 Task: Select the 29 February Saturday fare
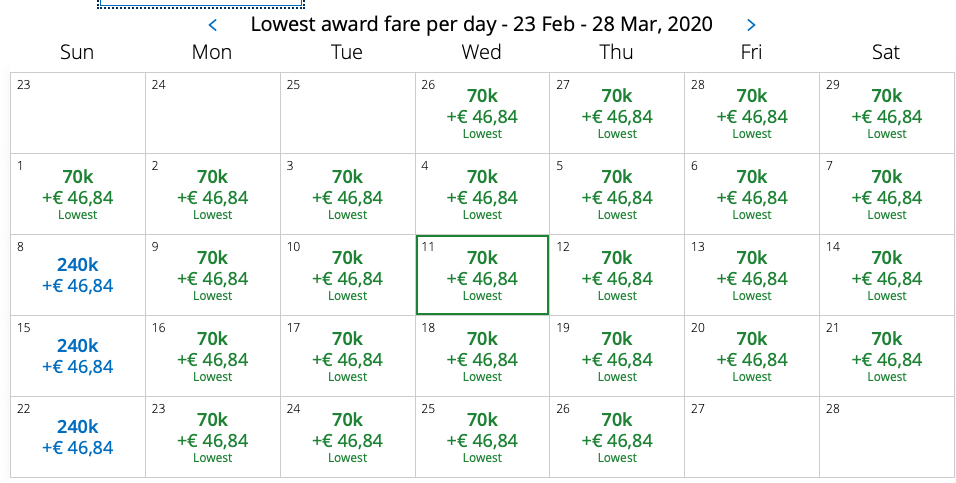886,113
